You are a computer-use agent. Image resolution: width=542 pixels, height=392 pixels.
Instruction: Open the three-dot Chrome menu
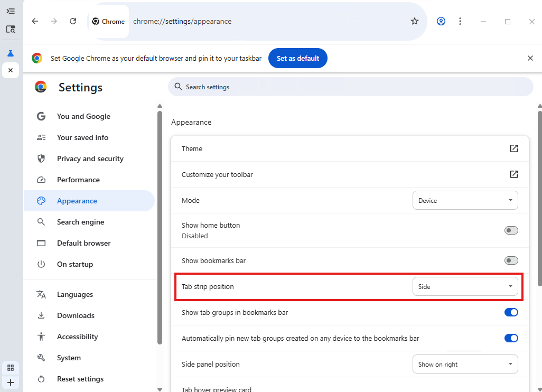[x=460, y=21]
